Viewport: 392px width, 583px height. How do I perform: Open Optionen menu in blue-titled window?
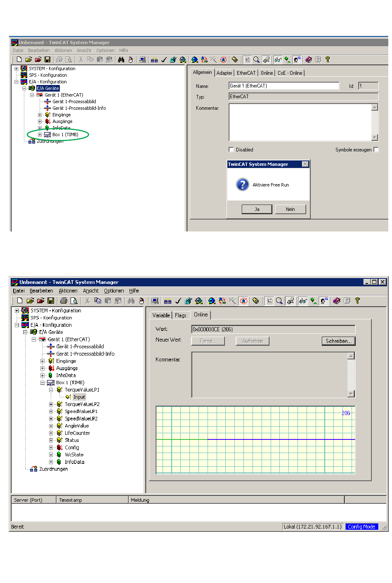(114, 291)
